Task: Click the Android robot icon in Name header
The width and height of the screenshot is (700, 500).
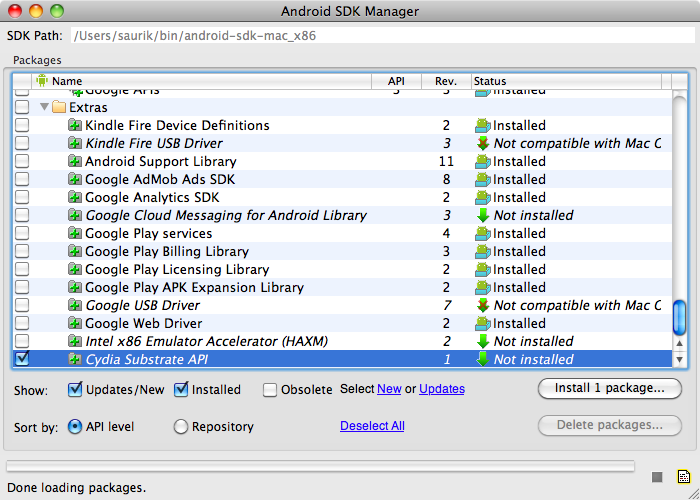Action: pyautogui.click(x=42, y=81)
